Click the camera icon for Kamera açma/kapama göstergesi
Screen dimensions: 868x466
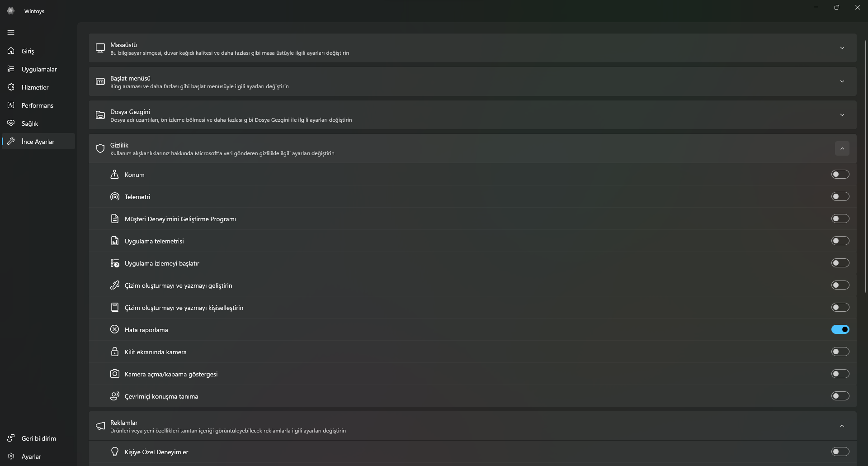[115, 374]
